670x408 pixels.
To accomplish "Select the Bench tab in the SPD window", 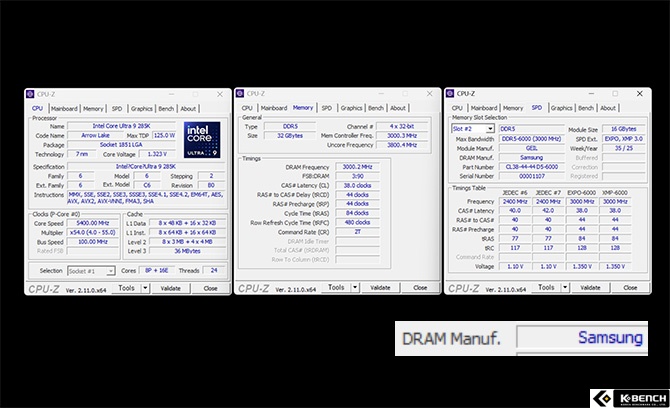I will [x=586, y=108].
